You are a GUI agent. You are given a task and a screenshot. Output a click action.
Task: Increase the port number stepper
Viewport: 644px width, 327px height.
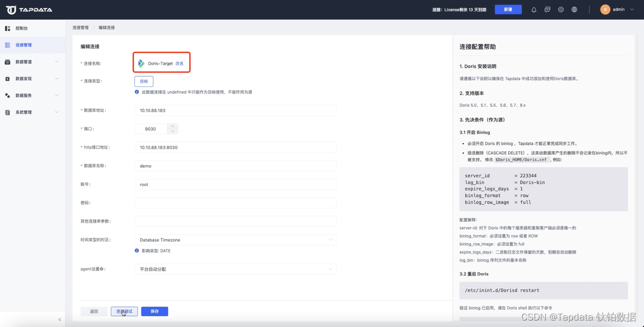click(173, 126)
